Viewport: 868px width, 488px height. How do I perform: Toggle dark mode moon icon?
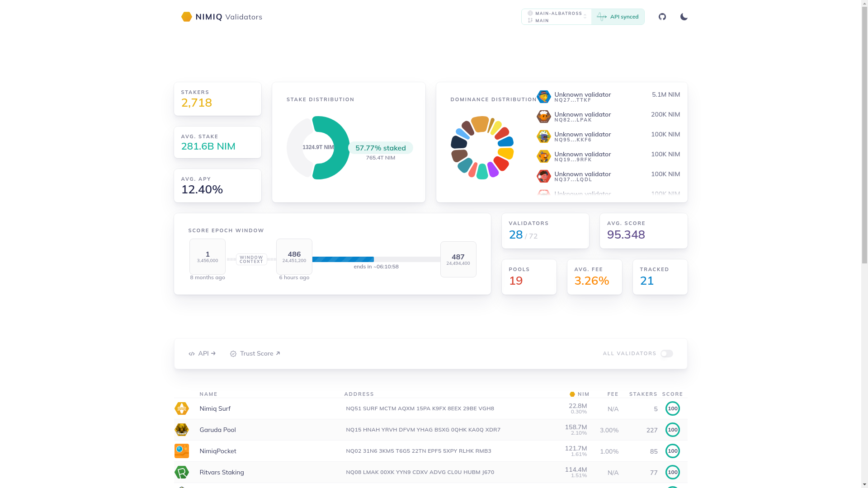click(684, 17)
